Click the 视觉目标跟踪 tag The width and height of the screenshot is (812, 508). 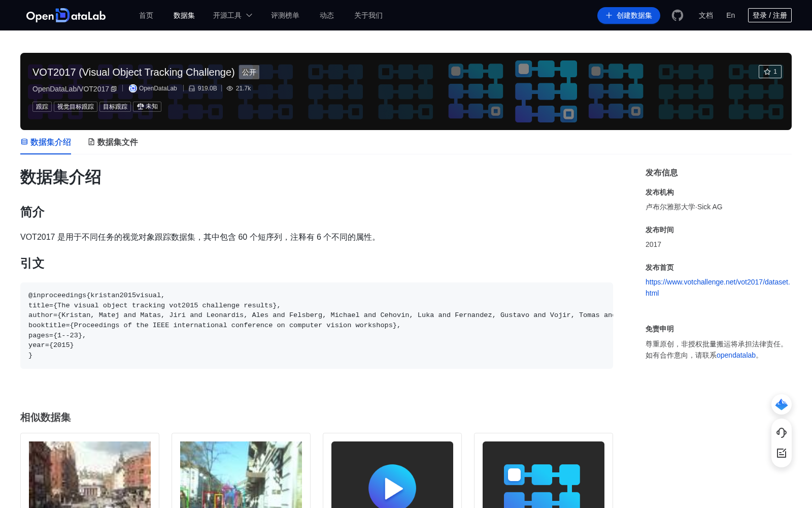tap(76, 107)
